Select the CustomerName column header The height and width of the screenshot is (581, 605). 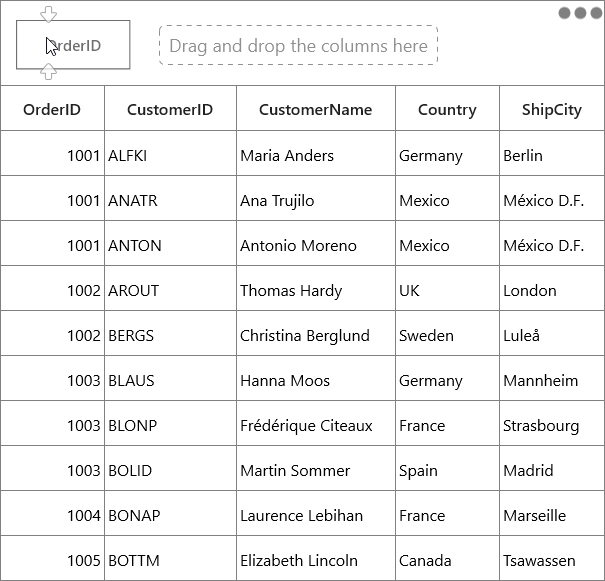(316, 108)
